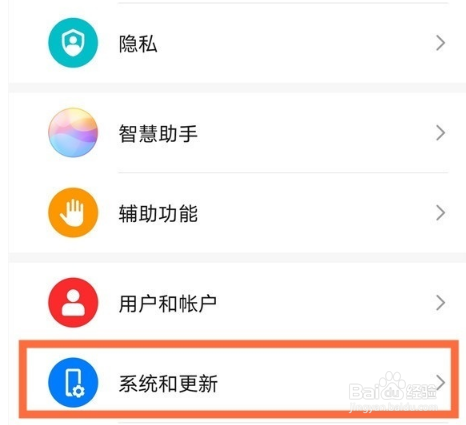Open 智慧助手 via its chevron arrow
The width and height of the screenshot is (466, 425).
point(441,133)
